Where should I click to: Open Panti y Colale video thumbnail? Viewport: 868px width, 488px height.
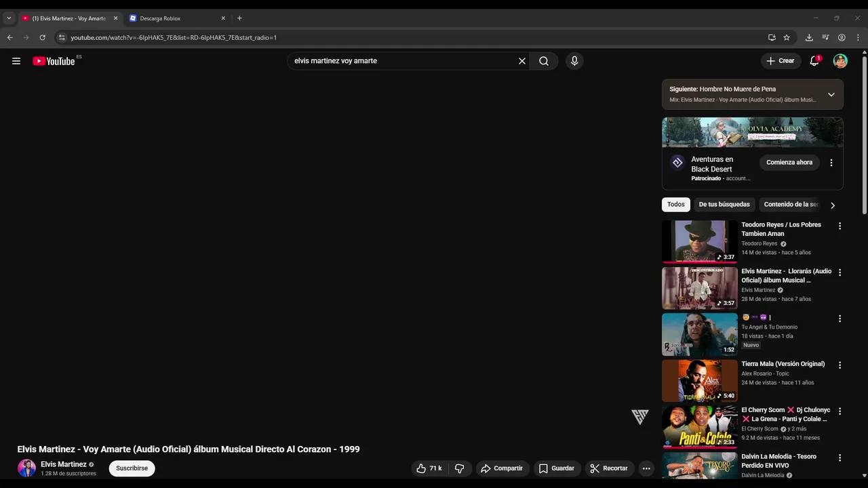[700, 427]
